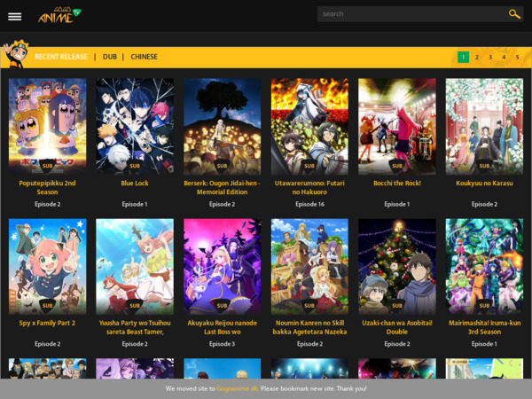The height and width of the screenshot is (399, 532).
Task: Click Berserk: Ougon Jidai-hen title link
Action: tap(223, 187)
